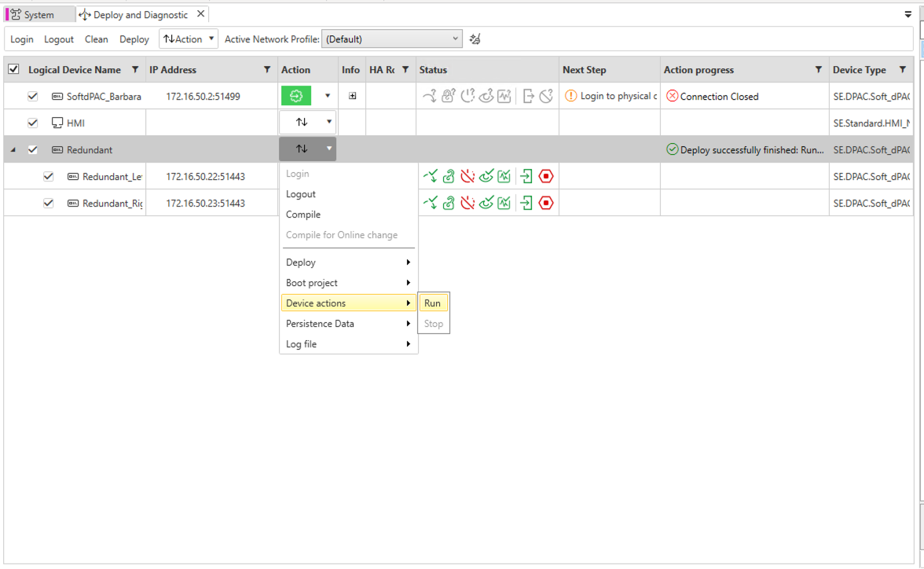924x569 pixels.
Task: Click the Device Type filter icon
Action: pos(903,70)
